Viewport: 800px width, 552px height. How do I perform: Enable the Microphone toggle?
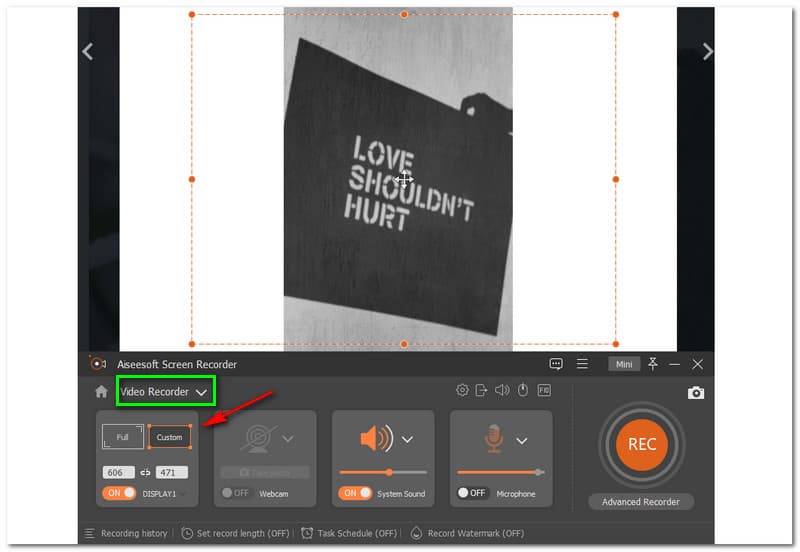coord(471,493)
